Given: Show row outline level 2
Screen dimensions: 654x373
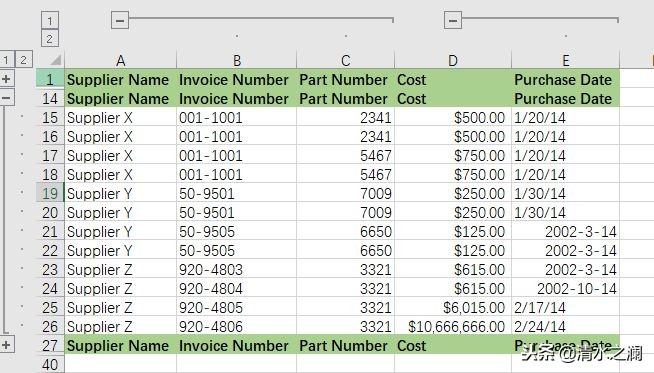Looking at the screenshot, I should coord(24,60).
